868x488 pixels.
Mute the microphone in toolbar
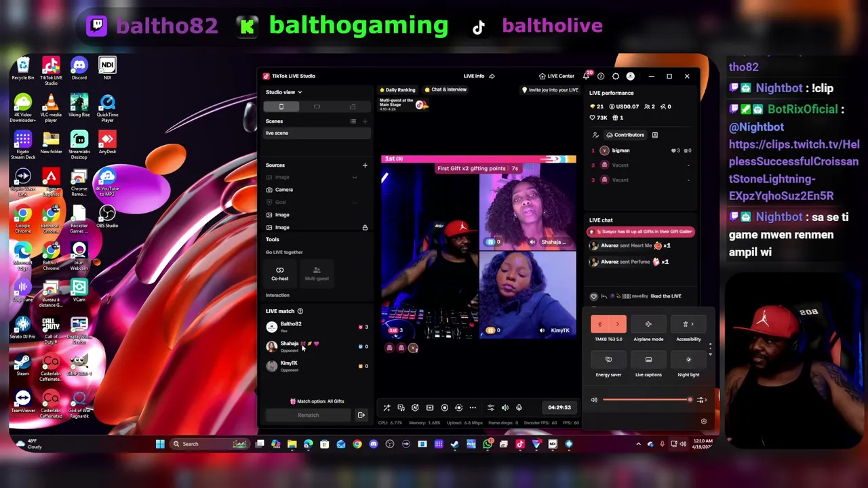[519, 408]
